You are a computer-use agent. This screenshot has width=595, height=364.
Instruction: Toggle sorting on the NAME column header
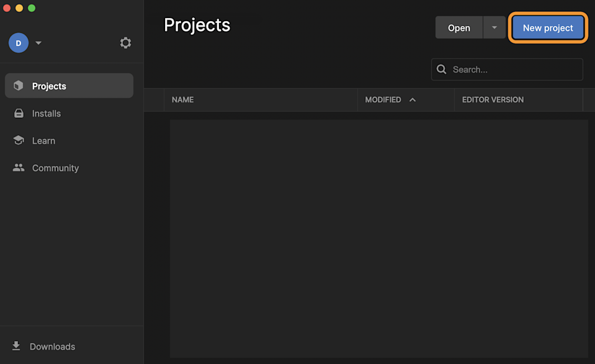click(x=182, y=99)
